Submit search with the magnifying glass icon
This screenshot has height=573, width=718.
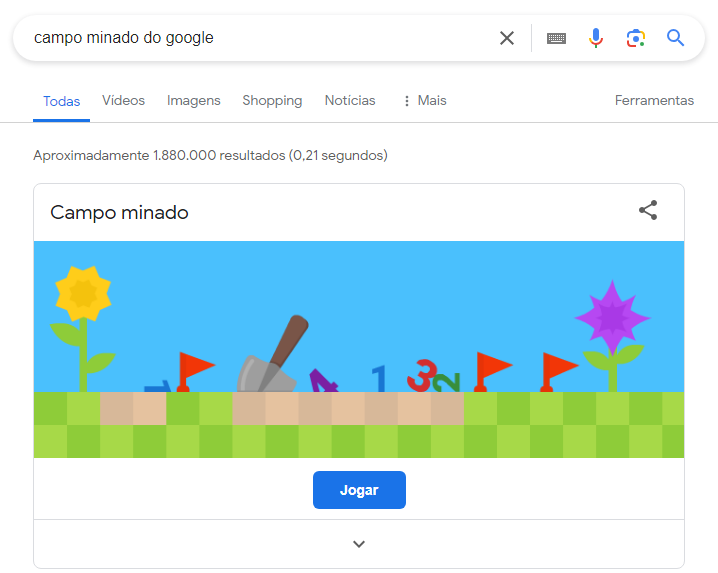click(675, 38)
